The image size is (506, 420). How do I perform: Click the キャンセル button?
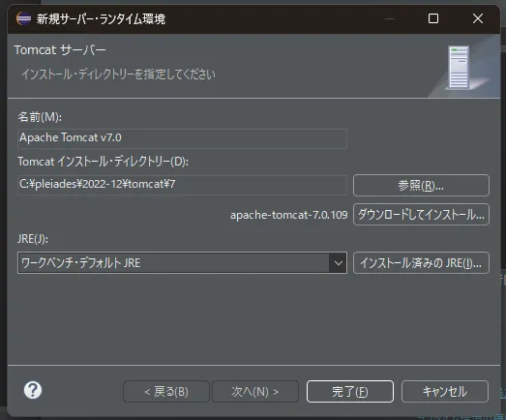coord(445,392)
